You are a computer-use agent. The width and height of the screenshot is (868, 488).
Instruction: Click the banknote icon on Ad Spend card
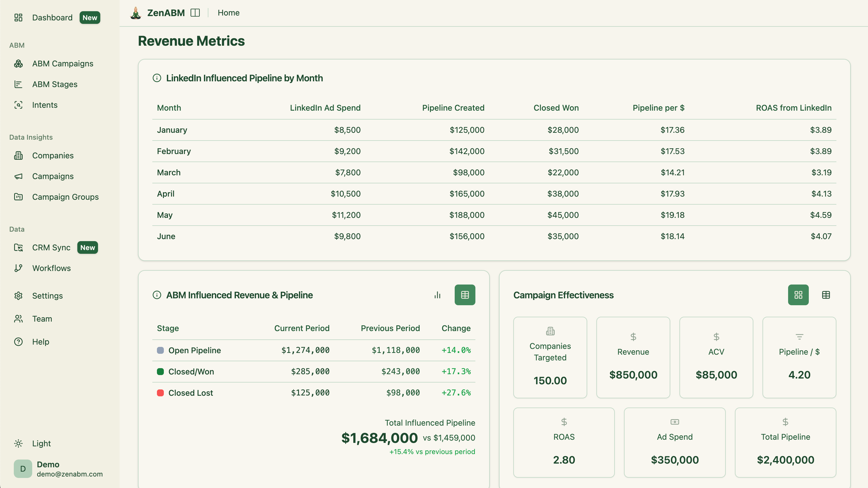pyautogui.click(x=675, y=422)
